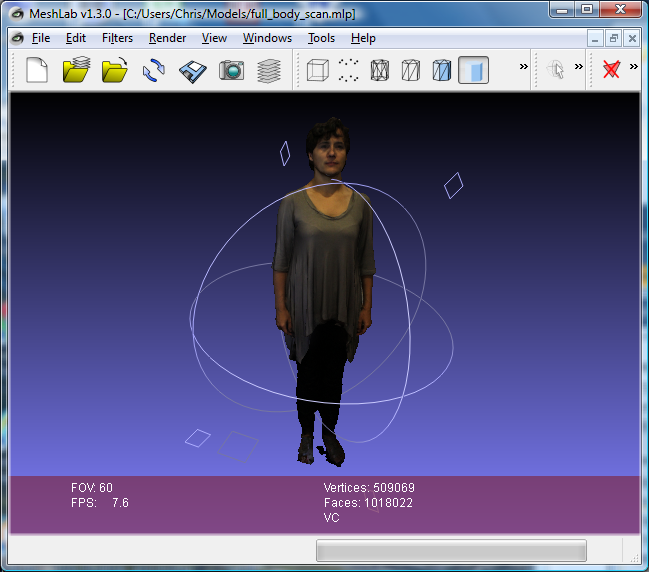
Task: Expand the overflow chevron beside delete icon
Action: pos(633,67)
